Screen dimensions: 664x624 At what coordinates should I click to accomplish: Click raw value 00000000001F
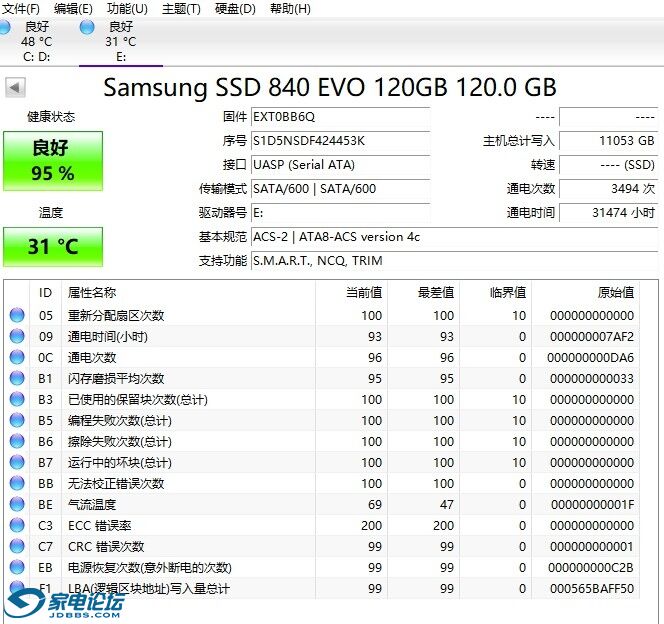592,505
